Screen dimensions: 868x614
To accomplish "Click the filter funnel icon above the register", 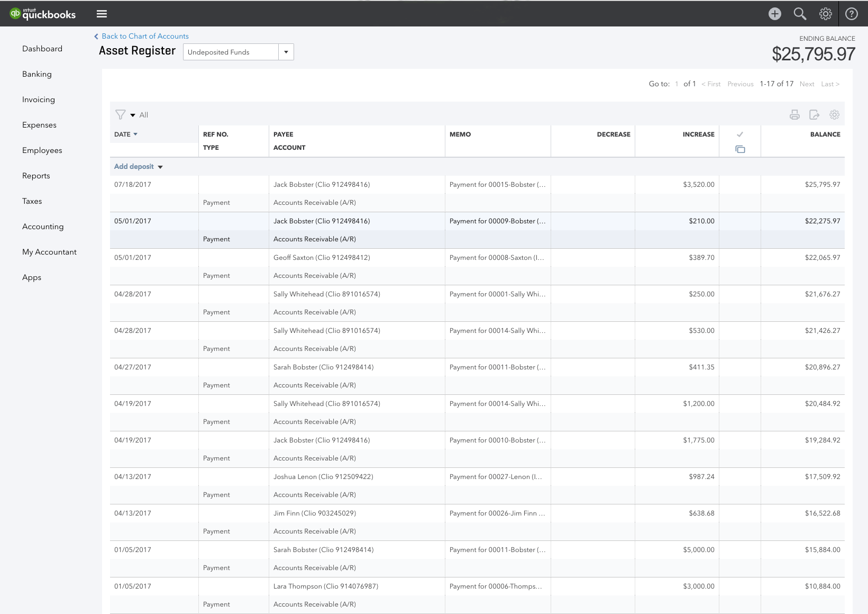I will (x=121, y=114).
